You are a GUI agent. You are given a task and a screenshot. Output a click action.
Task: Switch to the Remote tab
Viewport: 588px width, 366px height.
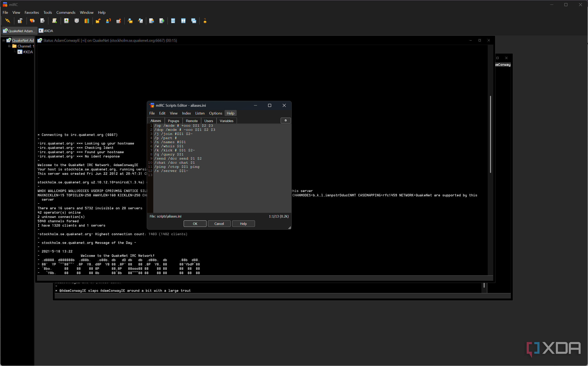coord(192,121)
